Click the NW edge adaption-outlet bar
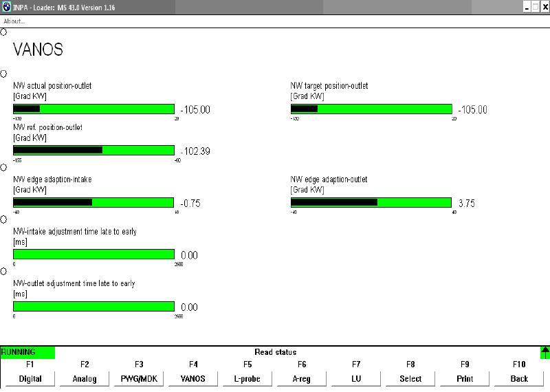The image size is (550, 392). click(371, 202)
